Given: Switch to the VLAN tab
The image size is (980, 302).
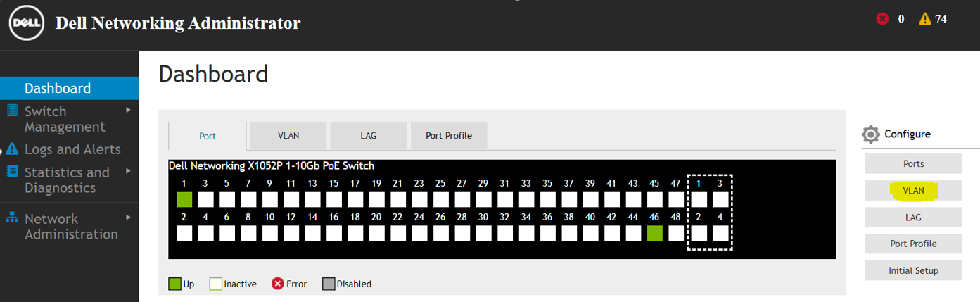Looking at the screenshot, I should [288, 135].
